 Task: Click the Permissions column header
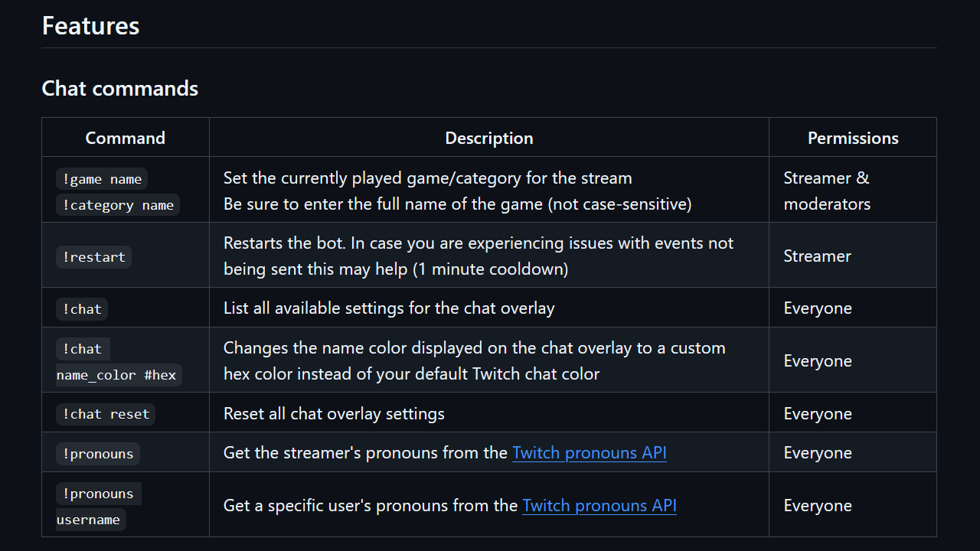[852, 139]
